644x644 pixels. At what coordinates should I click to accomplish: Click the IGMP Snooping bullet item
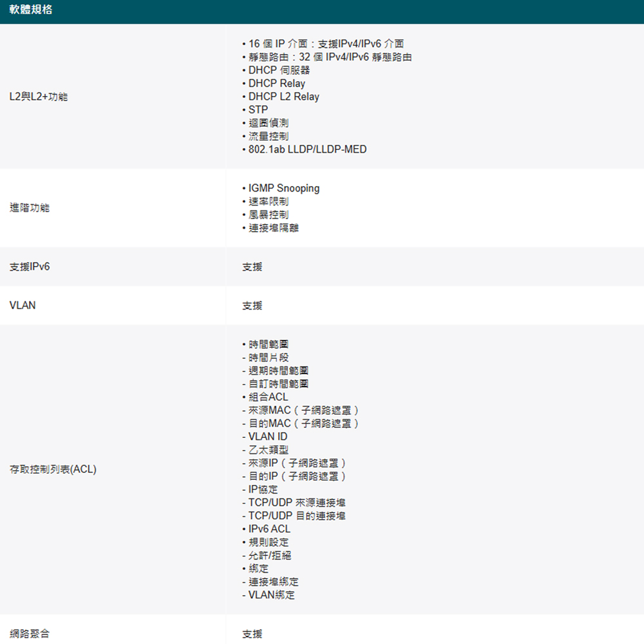[x=283, y=188]
